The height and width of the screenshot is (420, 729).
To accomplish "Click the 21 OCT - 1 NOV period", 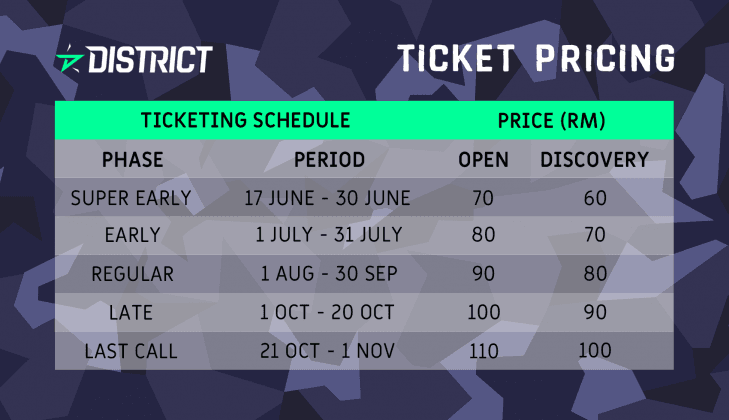I will [327, 351].
